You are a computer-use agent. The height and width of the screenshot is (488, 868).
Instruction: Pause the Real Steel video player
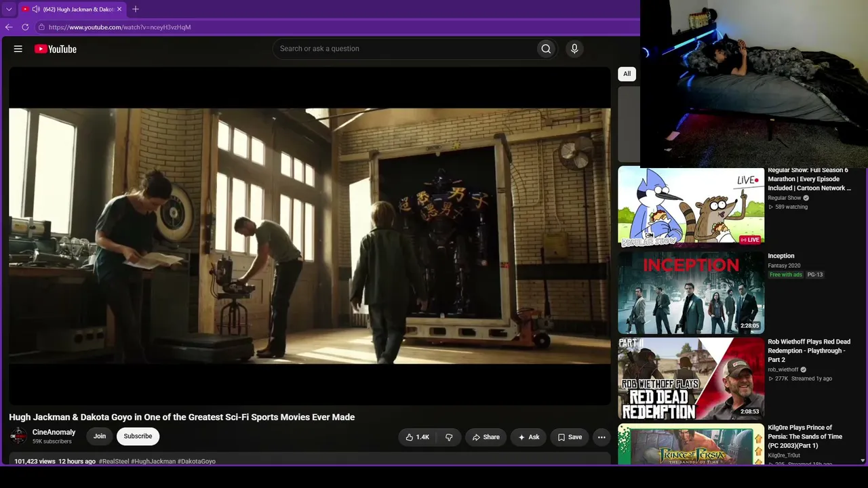[310, 236]
